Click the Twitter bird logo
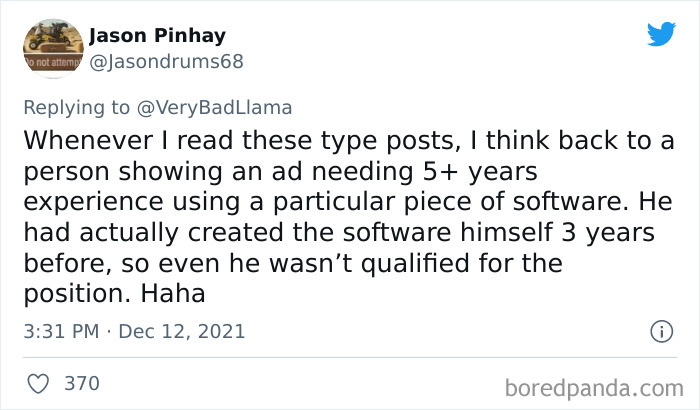Viewport: 700px width, 410px height. click(x=661, y=34)
